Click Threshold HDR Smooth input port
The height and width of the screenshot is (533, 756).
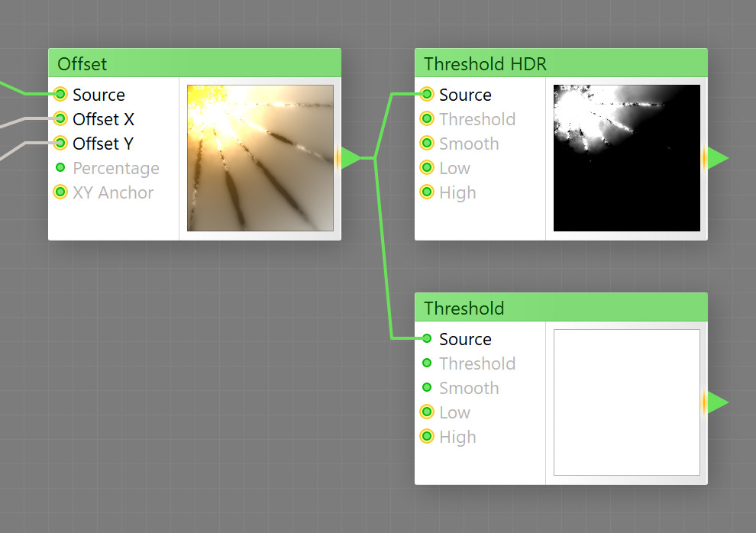[x=427, y=143]
